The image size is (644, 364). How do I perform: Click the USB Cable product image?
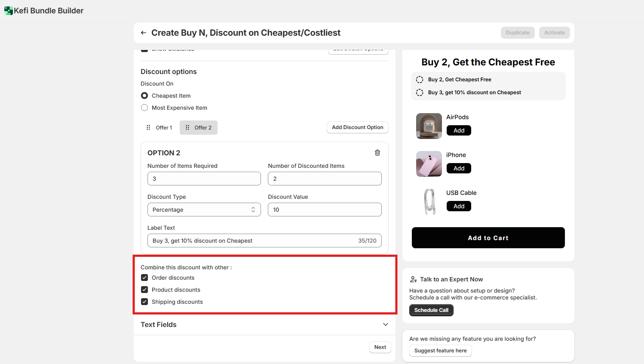click(x=429, y=202)
